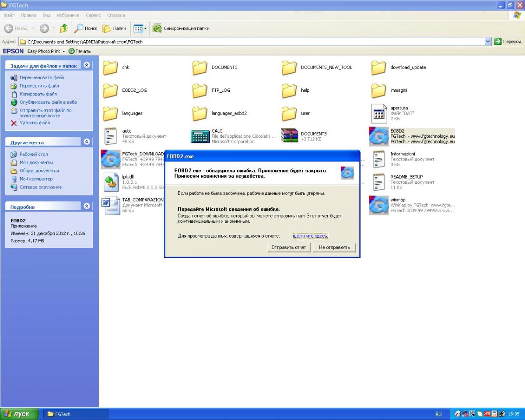Go to Мои документы in Other Places
The image size is (525, 420).
click(36, 162)
